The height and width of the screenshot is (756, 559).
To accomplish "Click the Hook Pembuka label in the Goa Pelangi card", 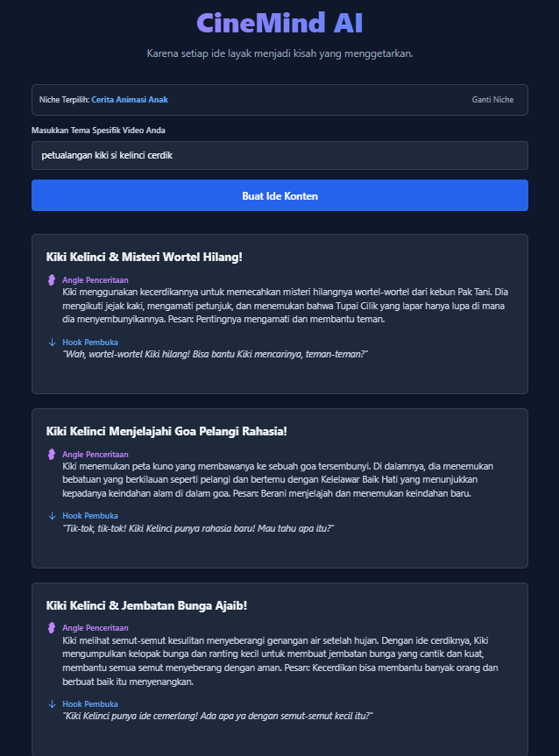I will (x=90, y=516).
